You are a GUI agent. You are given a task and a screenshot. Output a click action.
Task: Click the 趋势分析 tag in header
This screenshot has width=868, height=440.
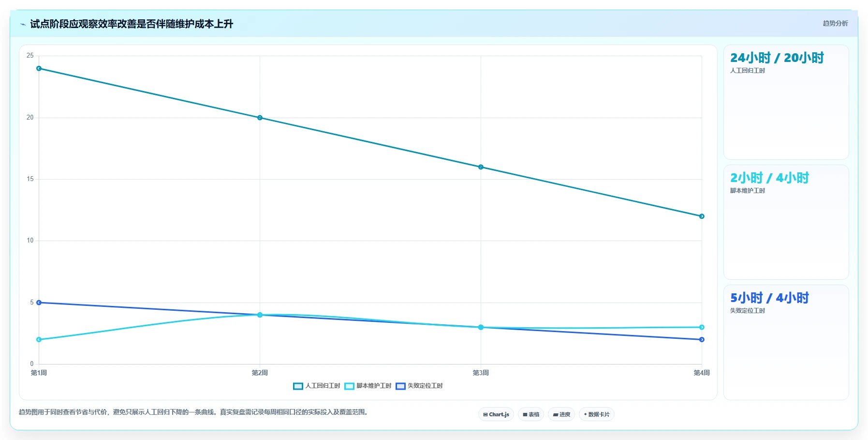(835, 23)
